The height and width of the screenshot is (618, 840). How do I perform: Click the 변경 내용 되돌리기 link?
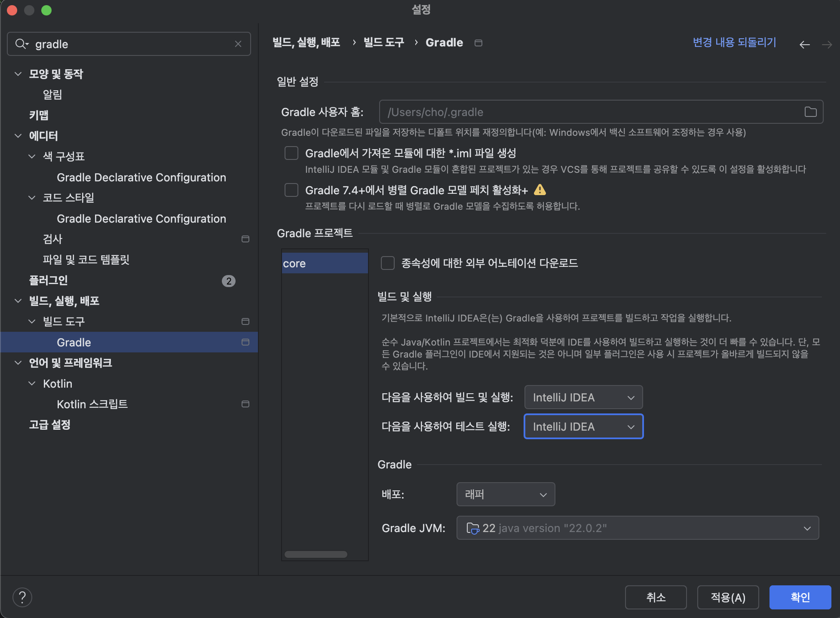click(734, 43)
